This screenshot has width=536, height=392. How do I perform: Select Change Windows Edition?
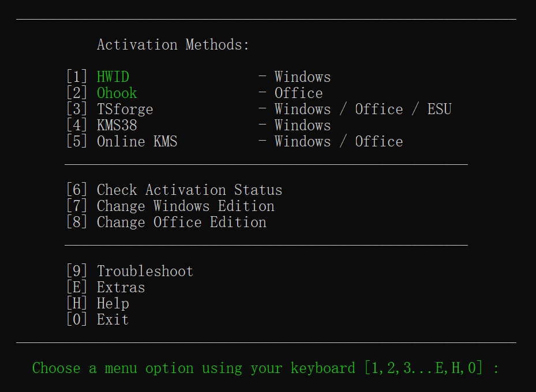point(185,206)
